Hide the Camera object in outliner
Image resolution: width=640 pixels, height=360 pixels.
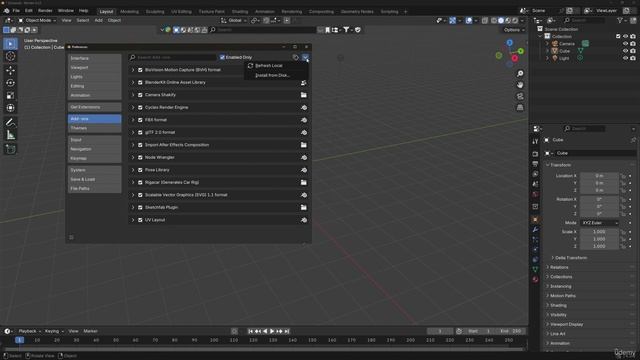[x=625, y=44]
